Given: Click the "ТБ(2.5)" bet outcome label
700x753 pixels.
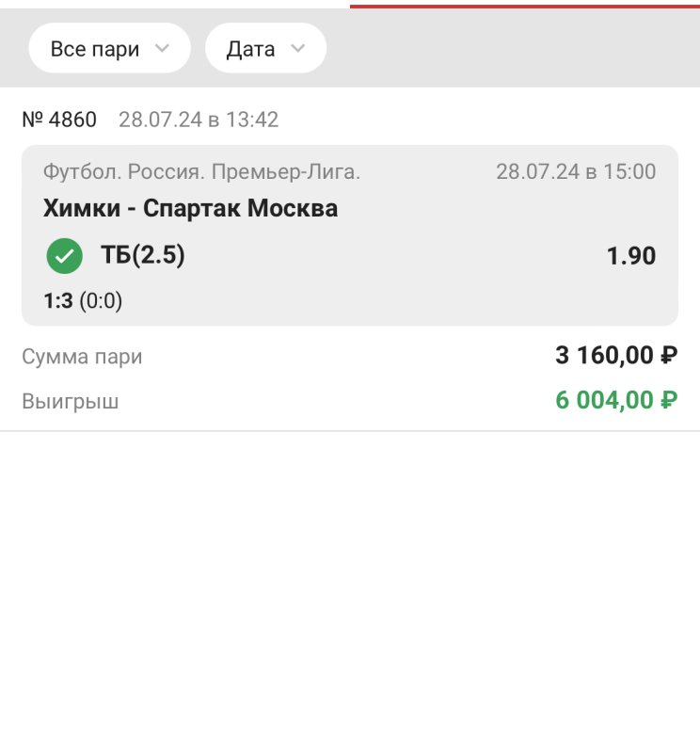Looking at the screenshot, I should (x=142, y=255).
